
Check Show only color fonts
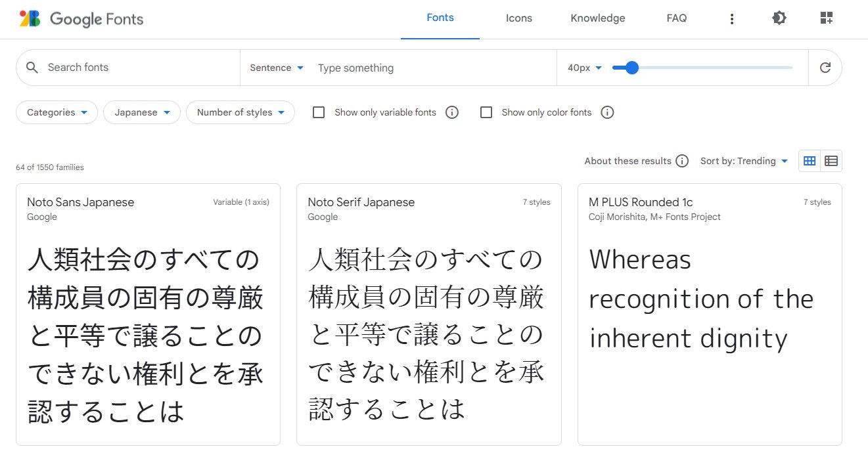[x=486, y=112]
